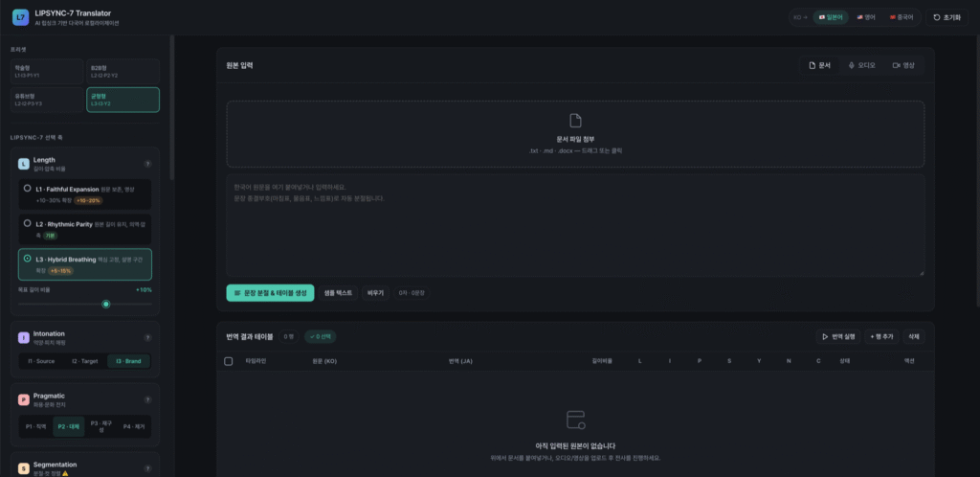Switch to the 영상 input tab
The height and width of the screenshot is (477, 980).
click(x=903, y=65)
